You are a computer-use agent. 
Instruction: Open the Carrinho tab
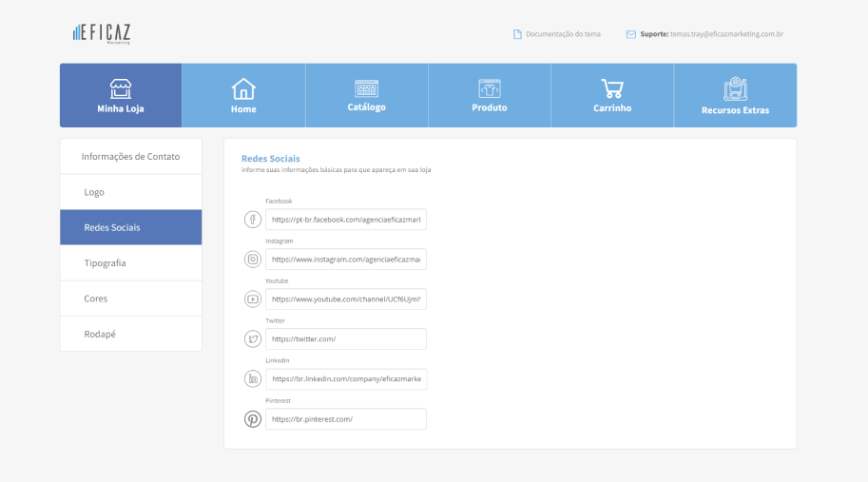tap(612, 95)
